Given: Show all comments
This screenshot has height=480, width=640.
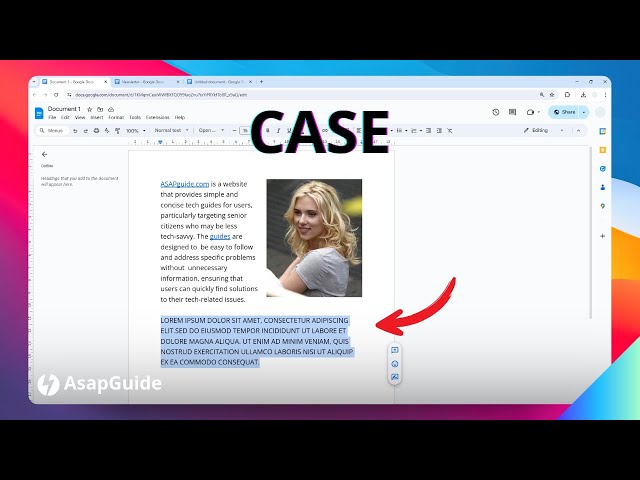Looking at the screenshot, I should tap(513, 112).
